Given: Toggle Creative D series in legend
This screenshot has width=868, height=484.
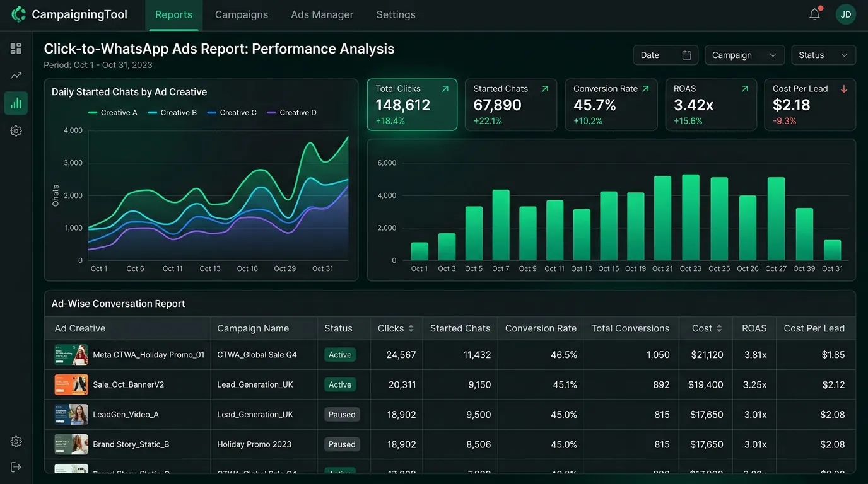Looking at the screenshot, I should [x=291, y=113].
